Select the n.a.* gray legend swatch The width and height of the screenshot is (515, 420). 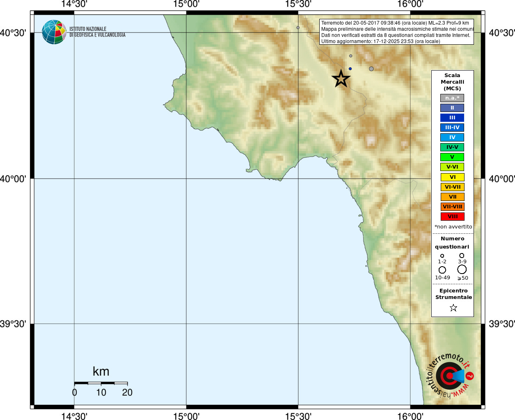452,98
